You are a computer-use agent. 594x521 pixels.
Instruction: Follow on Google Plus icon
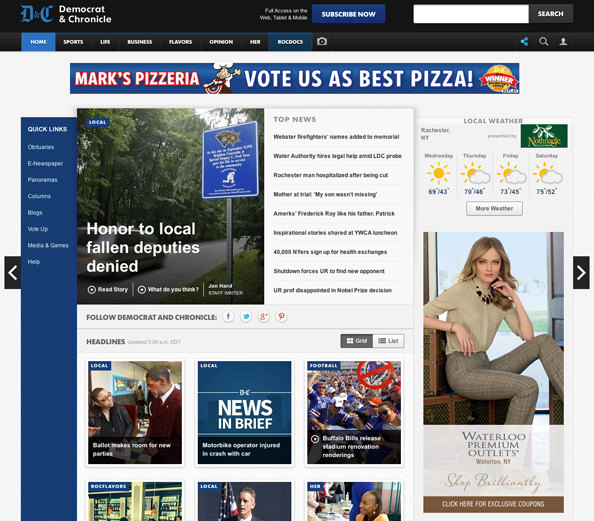coord(264,316)
